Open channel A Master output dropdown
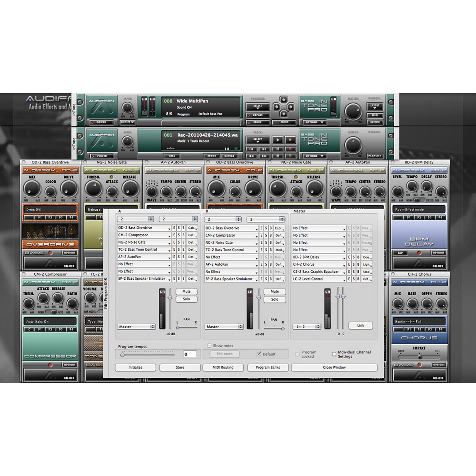The image size is (476, 476). [136, 327]
